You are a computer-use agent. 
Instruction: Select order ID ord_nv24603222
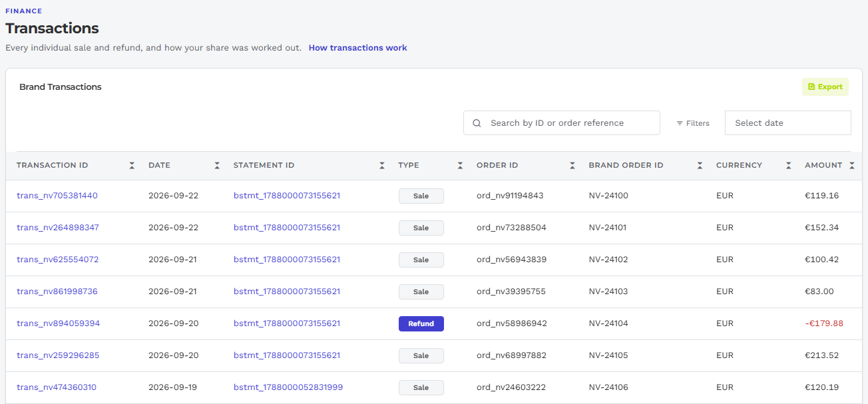tap(511, 387)
